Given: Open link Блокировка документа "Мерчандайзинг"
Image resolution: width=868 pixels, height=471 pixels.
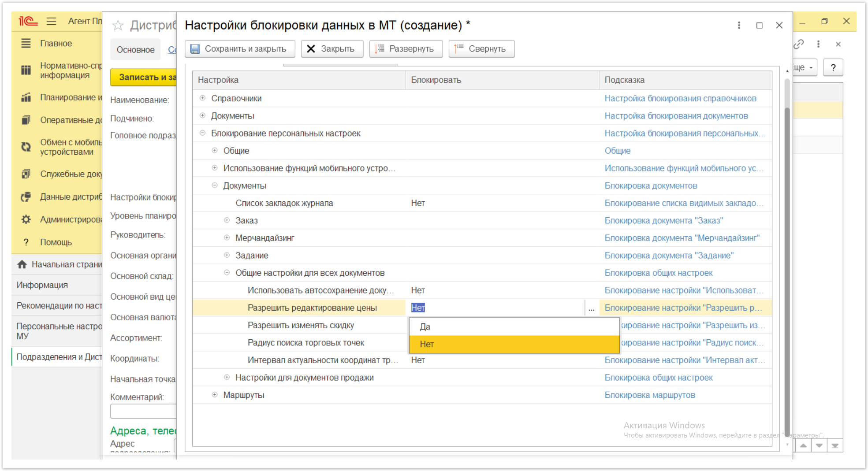Looking at the screenshot, I should 682,238.
